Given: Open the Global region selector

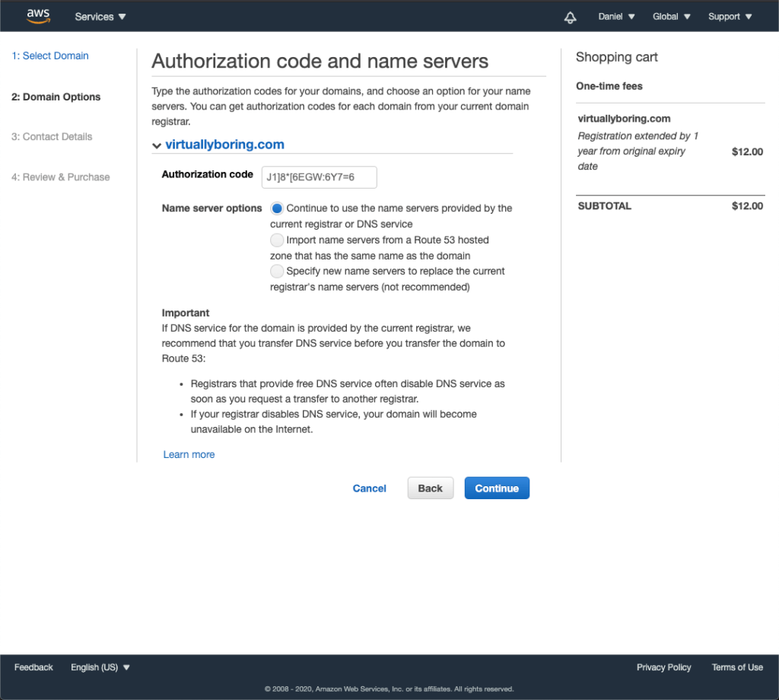Looking at the screenshot, I should point(671,16).
